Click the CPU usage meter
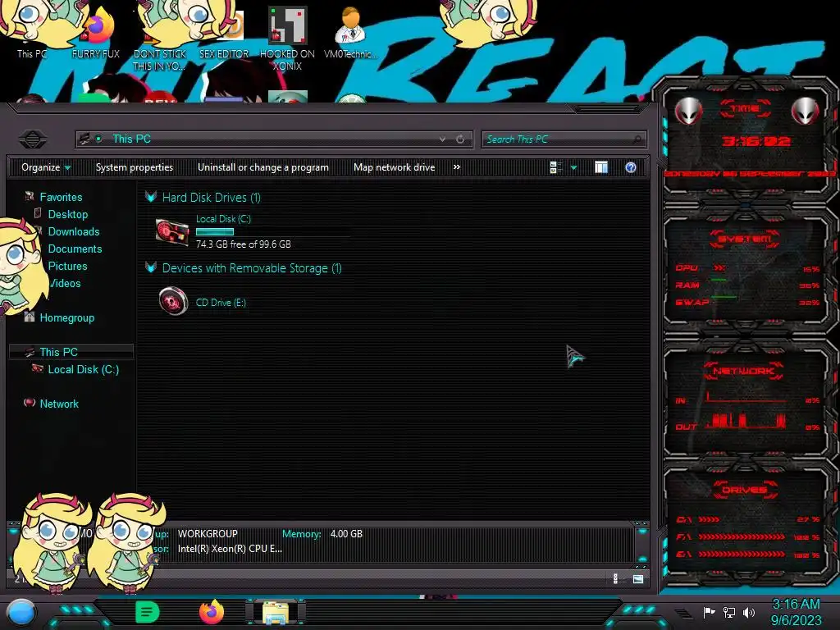The width and height of the screenshot is (840, 630). [x=747, y=268]
